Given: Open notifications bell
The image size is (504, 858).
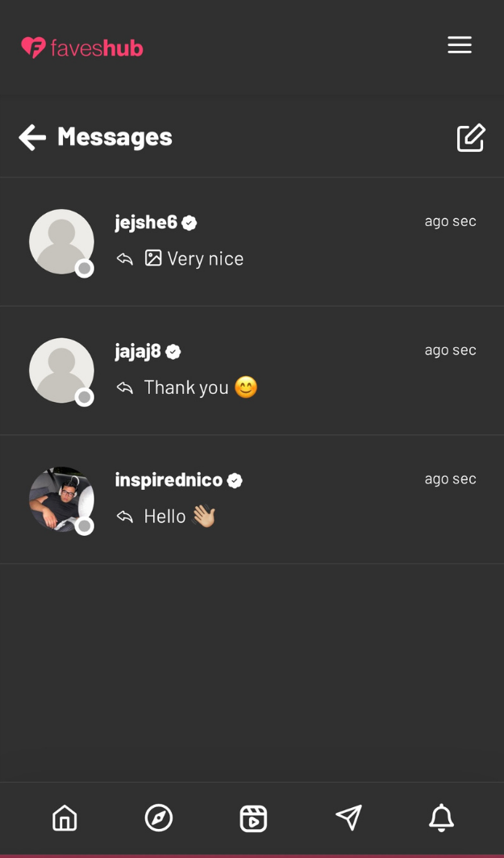Looking at the screenshot, I should point(441,818).
